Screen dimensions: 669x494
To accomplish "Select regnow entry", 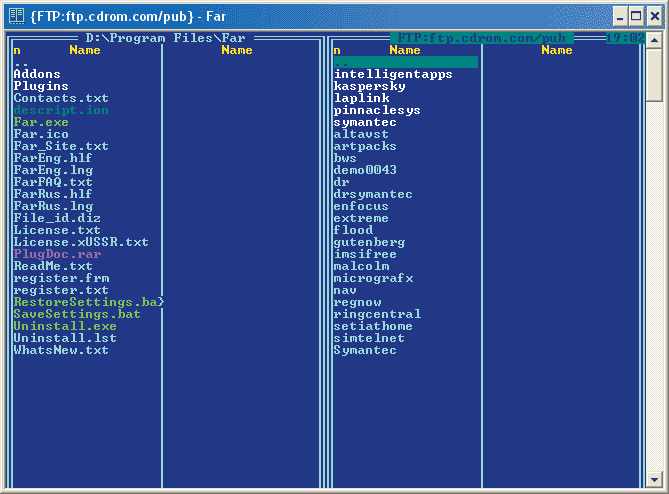I will [358, 302].
